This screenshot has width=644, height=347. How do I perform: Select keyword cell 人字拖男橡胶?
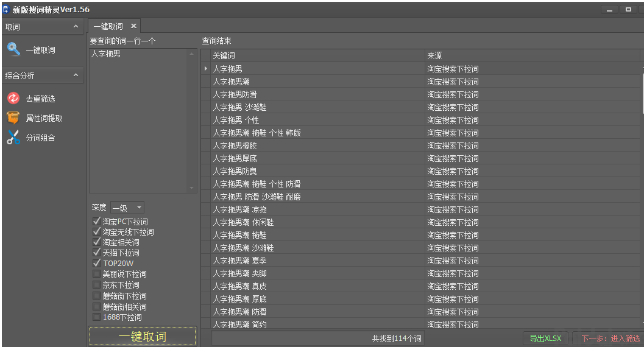pyautogui.click(x=318, y=145)
